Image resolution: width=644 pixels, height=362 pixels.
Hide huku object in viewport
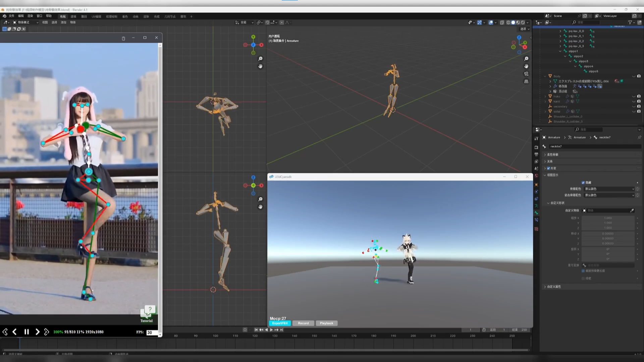634,96
